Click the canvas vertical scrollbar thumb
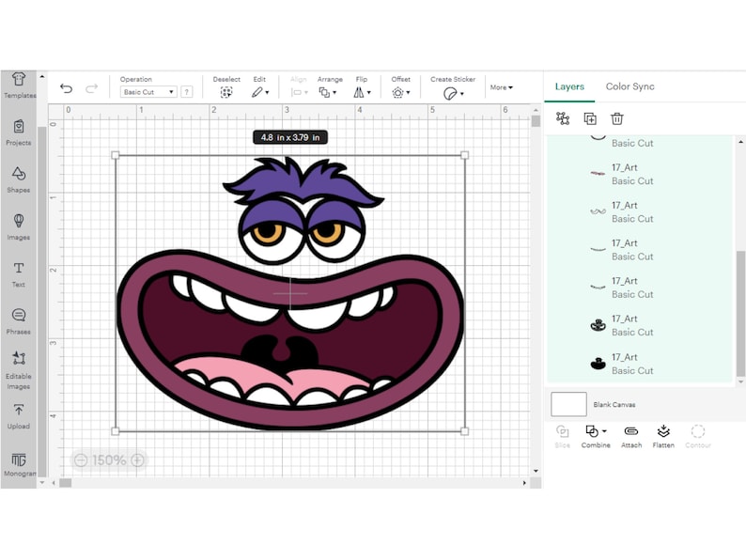 click(x=536, y=121)
